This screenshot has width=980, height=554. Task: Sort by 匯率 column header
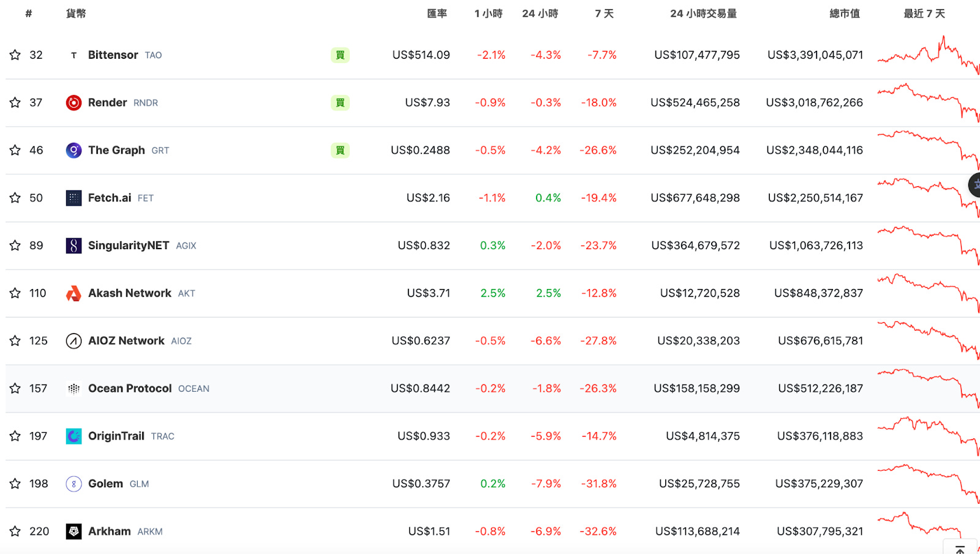[437, 13]
